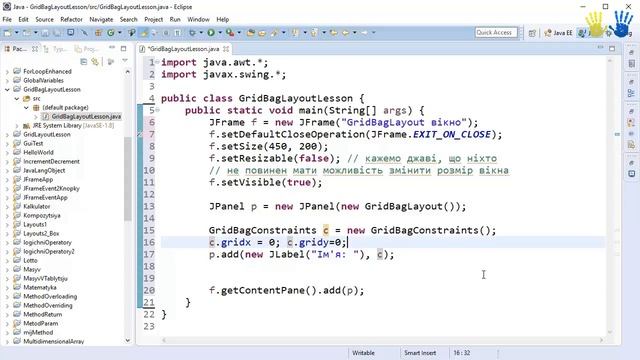Collapse the src folder node
This screenshot has width=640, height=360.
click(17, 98)
